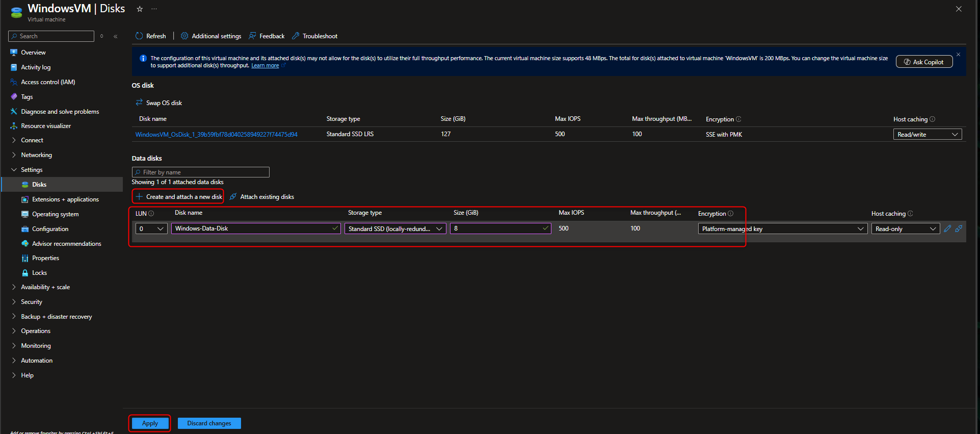Click the Swap OS disk icon

point(139,103)
